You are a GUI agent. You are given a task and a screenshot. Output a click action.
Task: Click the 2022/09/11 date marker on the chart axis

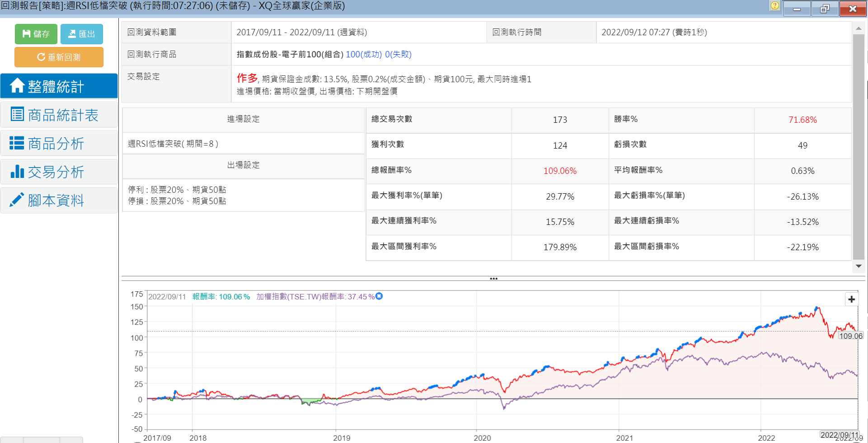click(839, 435)
